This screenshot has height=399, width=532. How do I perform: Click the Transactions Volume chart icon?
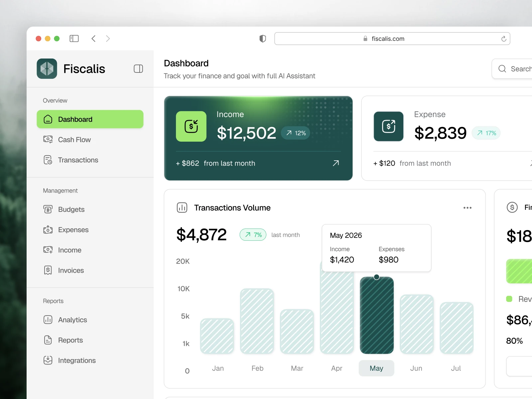pyautogui.click(x=182, y=207)
